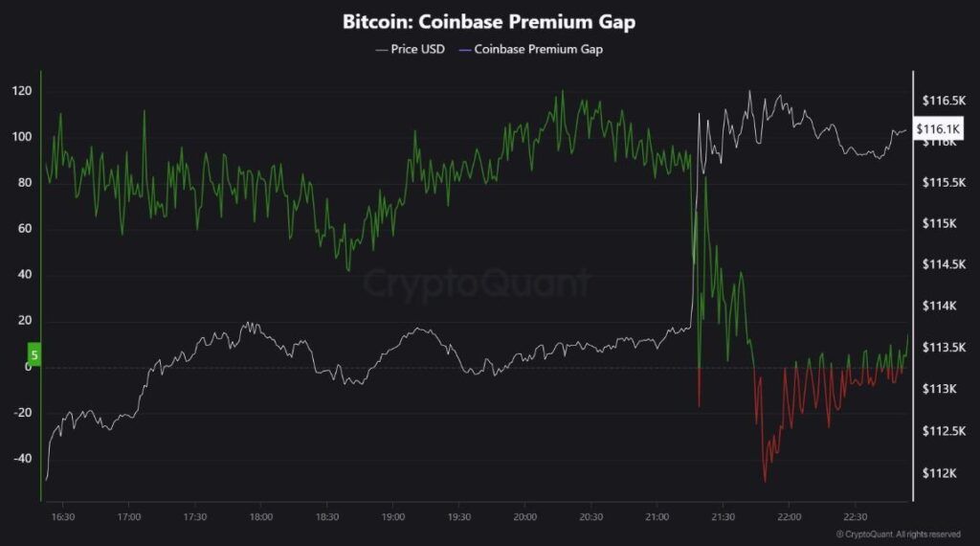980x546 pixels.
Task: Click the chart title Bitcoin: Coinbase Premium Gap
Action: [x=490, y=22]
